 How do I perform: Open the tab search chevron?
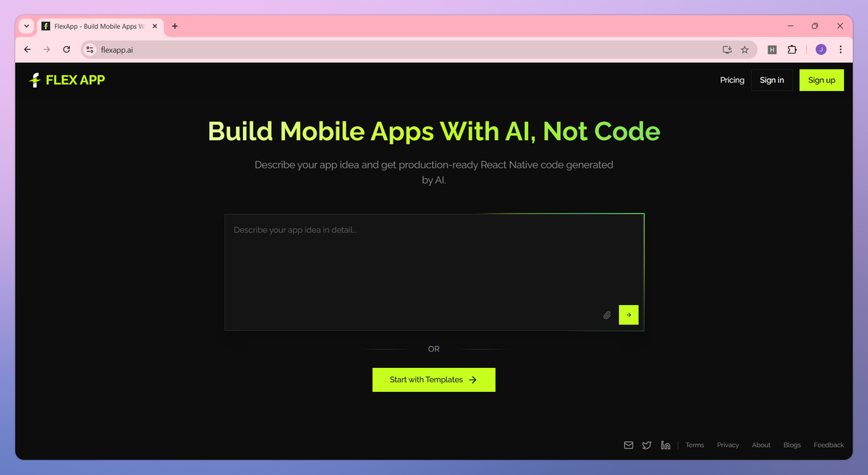click(26, 25)
